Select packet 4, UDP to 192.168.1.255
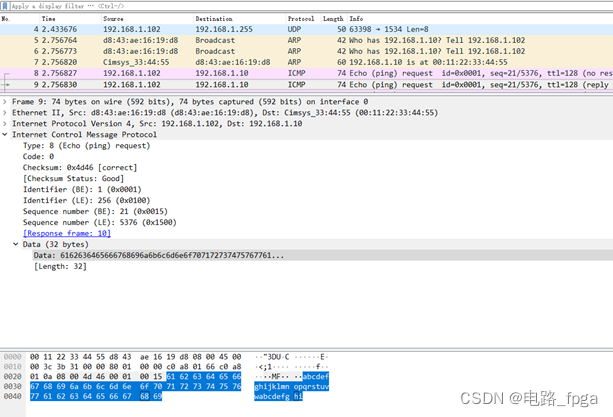Screen dimensions: 613x417 [306, 29]
